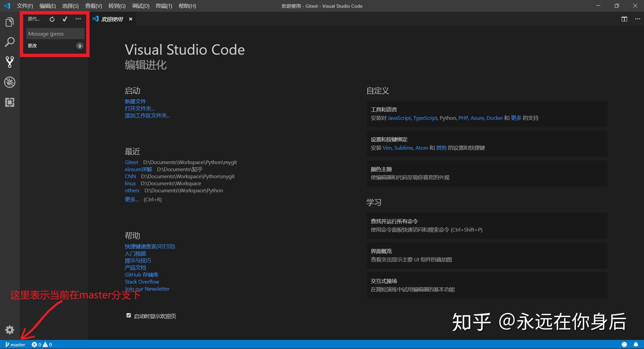
Task: Open the Extensions view in activity bar
Action: (10, 102)
